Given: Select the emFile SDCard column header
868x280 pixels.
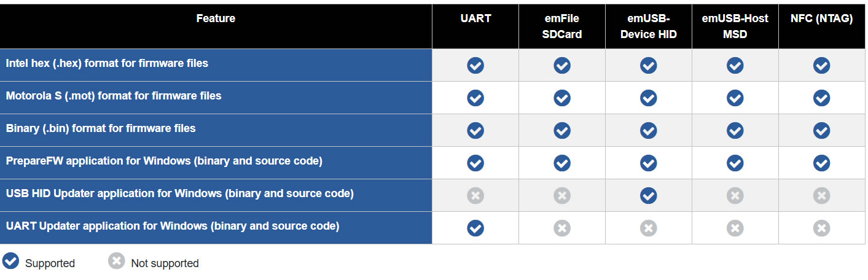Looking at the screenshot, I should tap(562, 26).
